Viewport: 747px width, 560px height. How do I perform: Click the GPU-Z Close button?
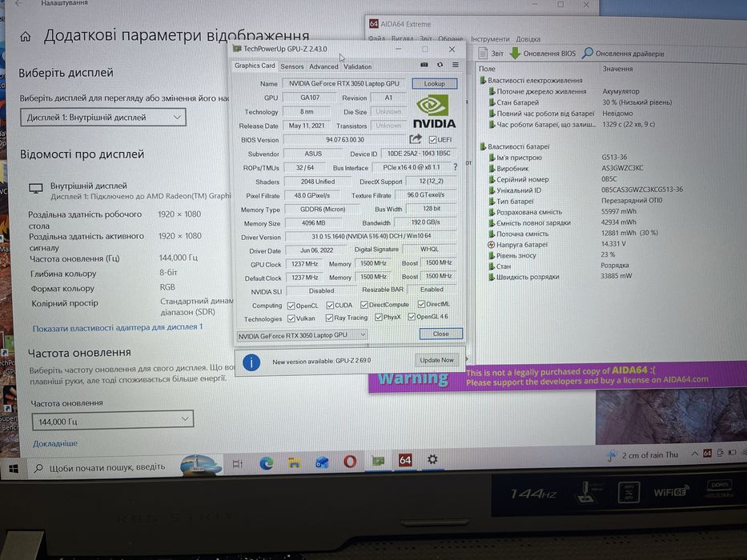click(x=440, y=334)
